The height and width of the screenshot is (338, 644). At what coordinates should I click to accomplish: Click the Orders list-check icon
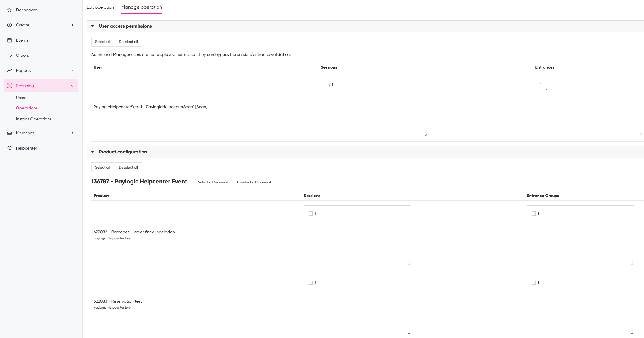(10, 55)
